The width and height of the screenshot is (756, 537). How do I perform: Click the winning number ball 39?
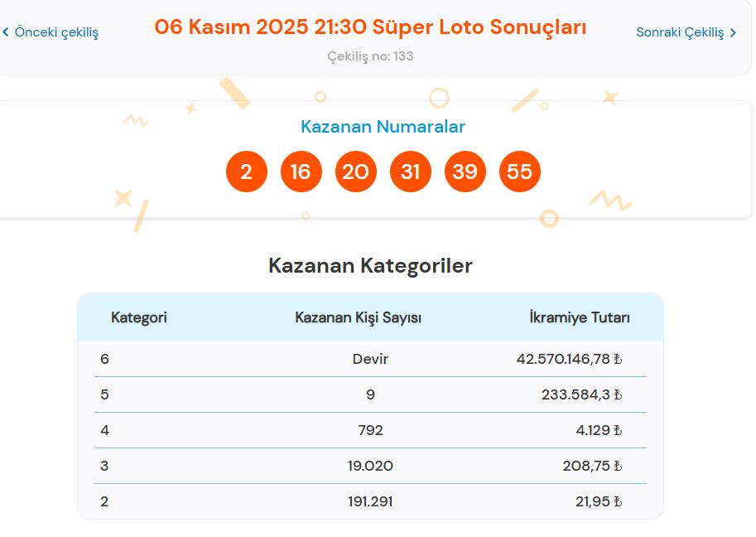[x=465, y=171]
